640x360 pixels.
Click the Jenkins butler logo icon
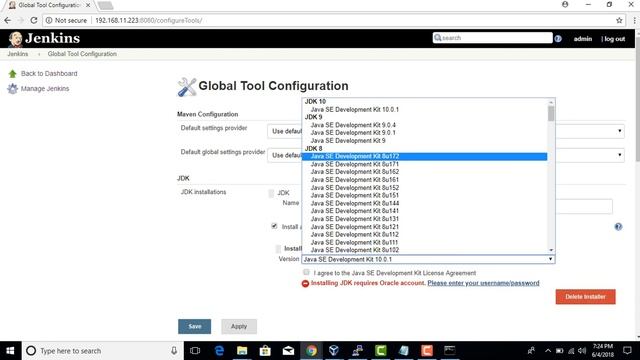(16, 39)
